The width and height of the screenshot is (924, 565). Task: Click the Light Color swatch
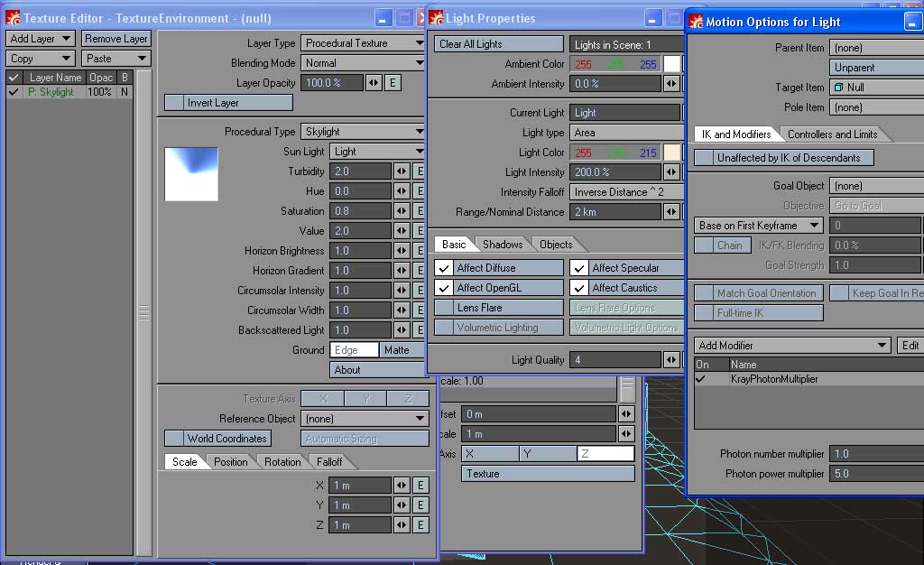click(x=672, y=153)
